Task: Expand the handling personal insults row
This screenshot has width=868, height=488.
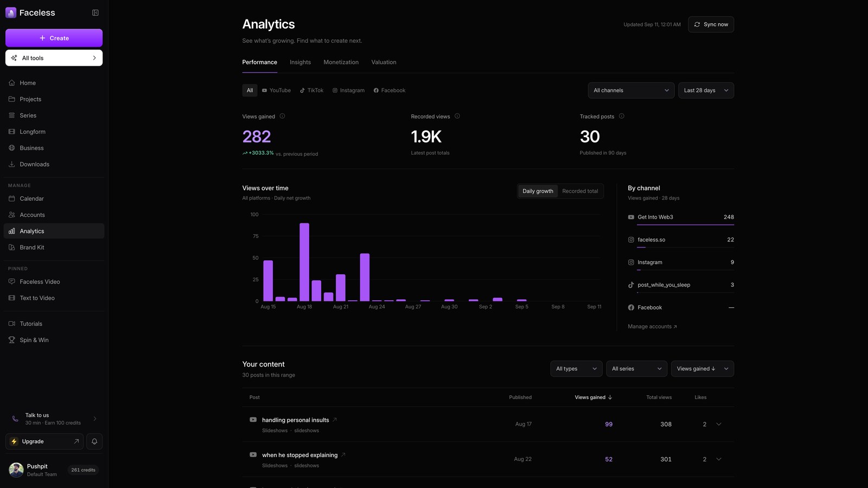Action: pos(719,424)
